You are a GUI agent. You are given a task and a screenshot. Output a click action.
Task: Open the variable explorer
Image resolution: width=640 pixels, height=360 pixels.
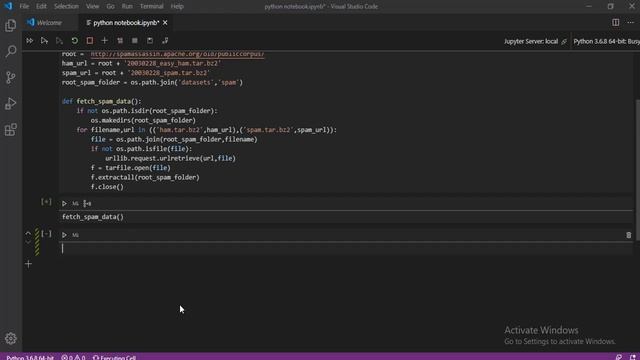click(135, 41)
